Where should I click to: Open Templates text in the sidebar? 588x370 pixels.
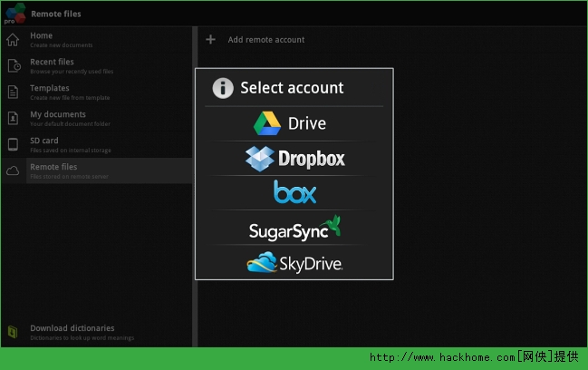click(x=50, y=88)
